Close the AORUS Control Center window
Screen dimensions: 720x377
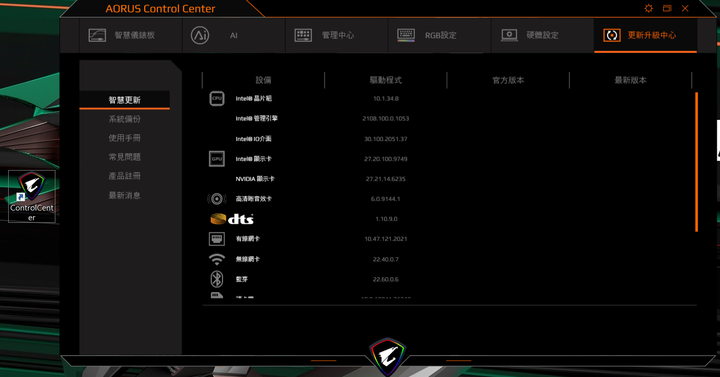(685, 8)
